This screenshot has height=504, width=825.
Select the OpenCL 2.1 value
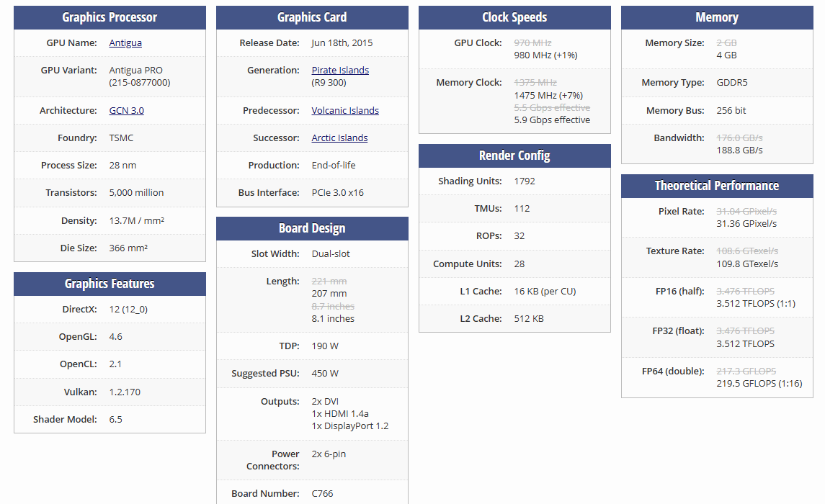point(115,364)
